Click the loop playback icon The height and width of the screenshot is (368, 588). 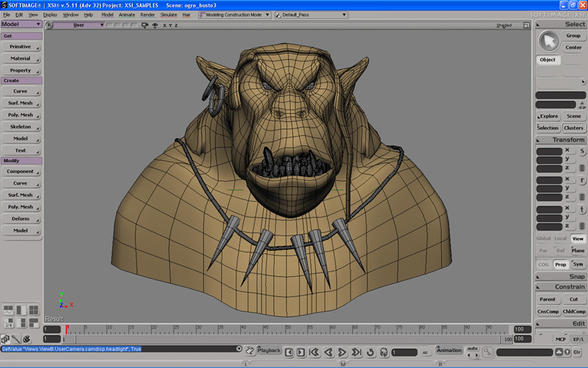(370, 352)
